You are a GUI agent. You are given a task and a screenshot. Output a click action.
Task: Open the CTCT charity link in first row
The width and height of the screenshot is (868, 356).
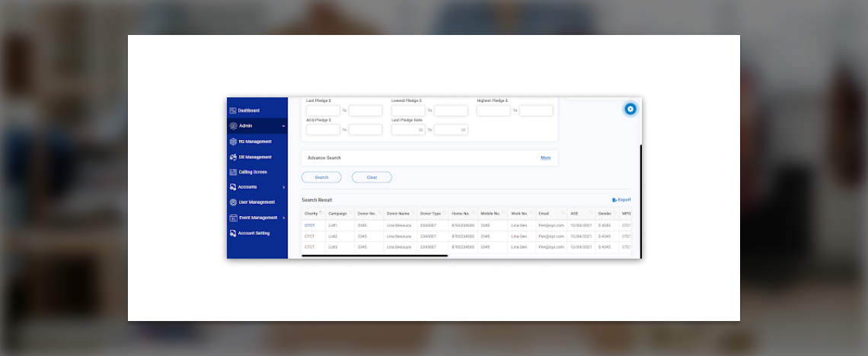(310, 225)
